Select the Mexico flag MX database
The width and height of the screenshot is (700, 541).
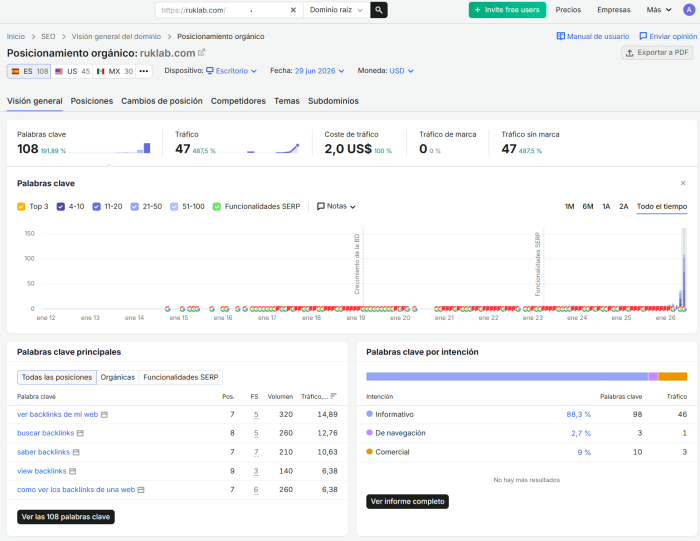(x=115, y=71)
